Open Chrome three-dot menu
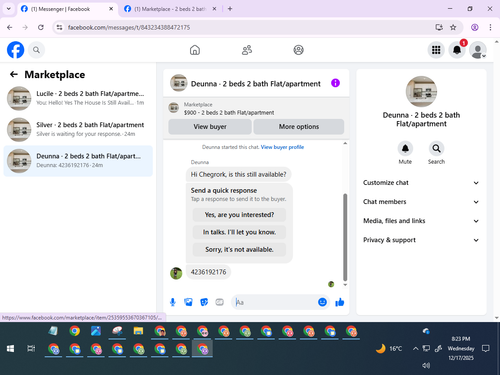This screenshot has width=500, height=375. pos(490,27)
